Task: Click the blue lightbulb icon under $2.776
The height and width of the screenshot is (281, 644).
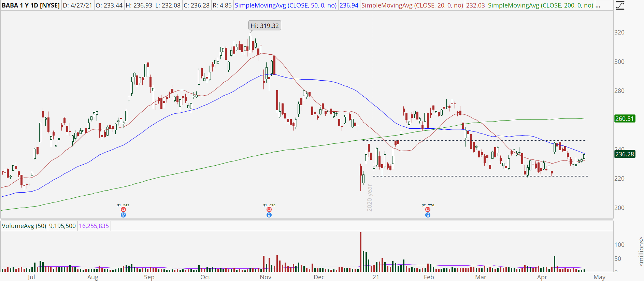Action: click(x=428, y=215)
